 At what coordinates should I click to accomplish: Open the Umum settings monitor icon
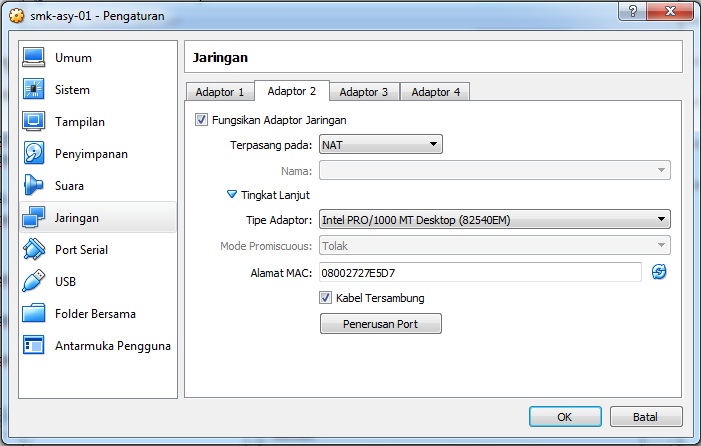pos(34,58)
